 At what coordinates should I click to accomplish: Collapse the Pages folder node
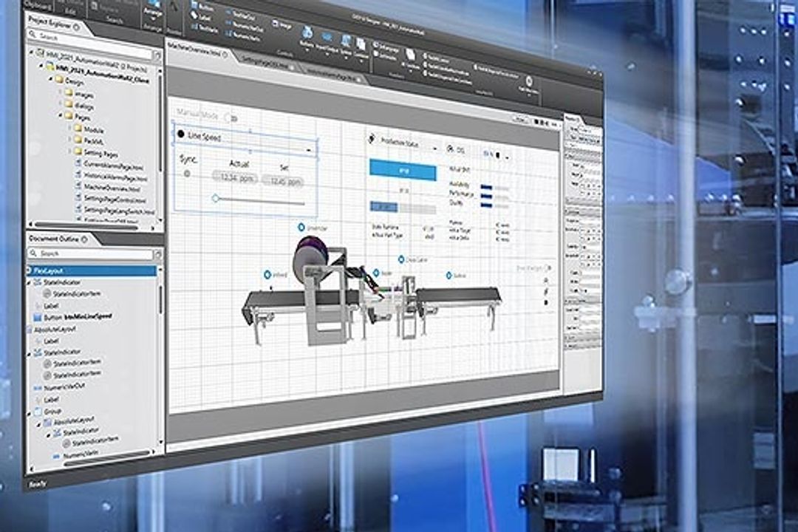coord(61,115)
